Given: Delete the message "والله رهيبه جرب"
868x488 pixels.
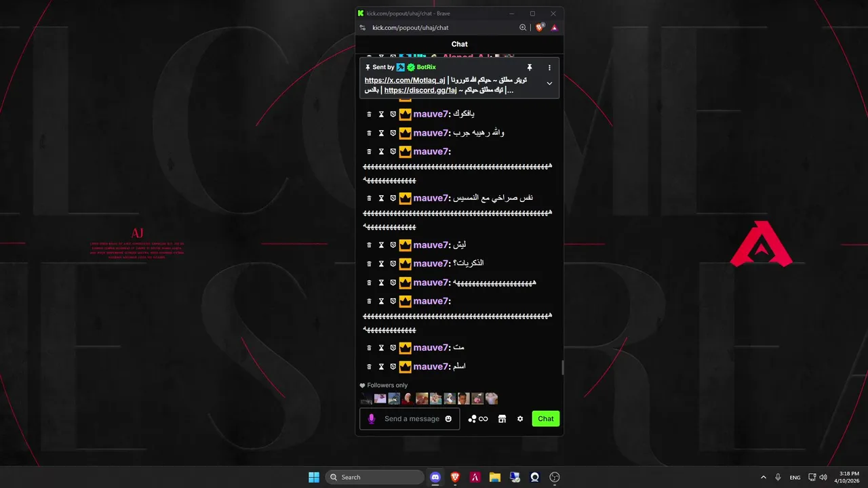Looking at the screenshot, I should click(369, 133).
